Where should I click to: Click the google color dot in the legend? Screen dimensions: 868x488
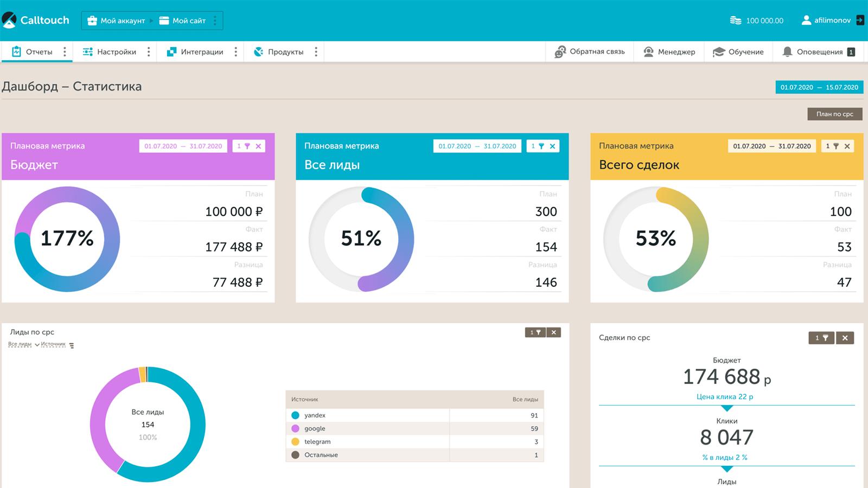point(295,428)
